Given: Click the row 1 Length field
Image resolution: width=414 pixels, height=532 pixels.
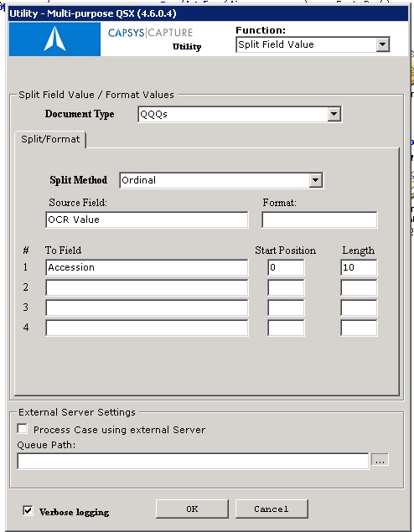Looking at the screenshot, I should coord(359,268).
